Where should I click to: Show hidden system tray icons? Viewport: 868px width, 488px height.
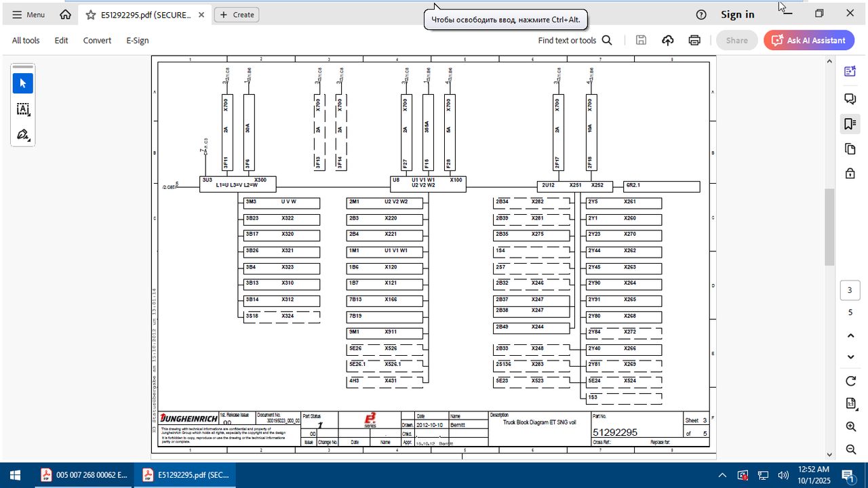tap(722, 475)
